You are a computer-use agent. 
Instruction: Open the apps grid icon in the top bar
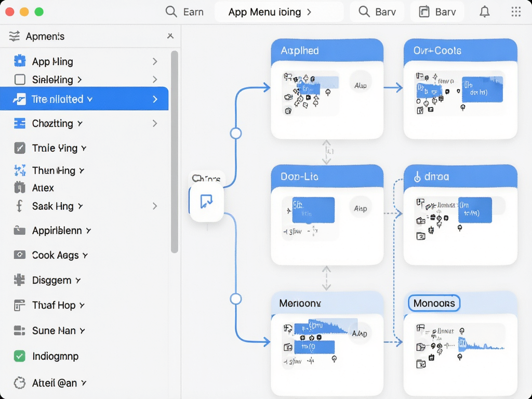(516, 12)
